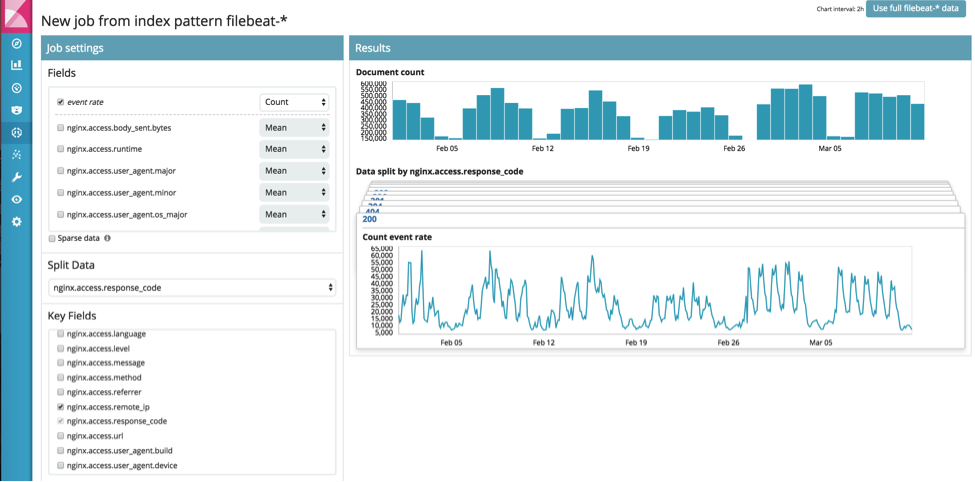Open the Split Data field dropdown

pyautogui.click(x=192, y=287)
